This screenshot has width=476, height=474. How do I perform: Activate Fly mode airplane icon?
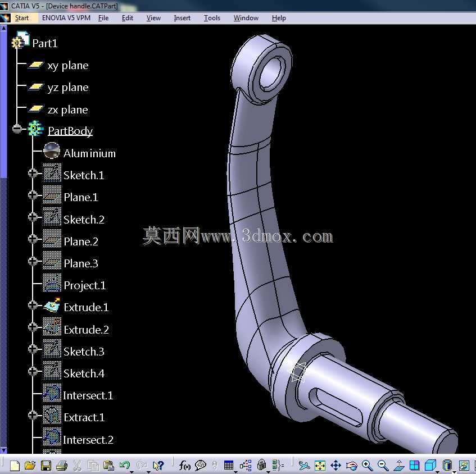point(304,465)
